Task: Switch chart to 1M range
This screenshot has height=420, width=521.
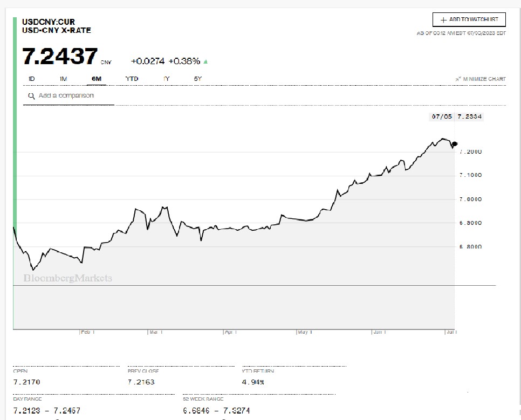Action: [63, 79]
